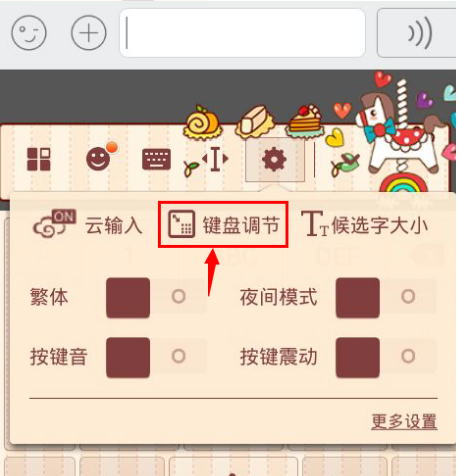This screenshot has width=458, height=476.
Task: Toggle the 夜间模式 switch
Action: [x=386, y=297]
